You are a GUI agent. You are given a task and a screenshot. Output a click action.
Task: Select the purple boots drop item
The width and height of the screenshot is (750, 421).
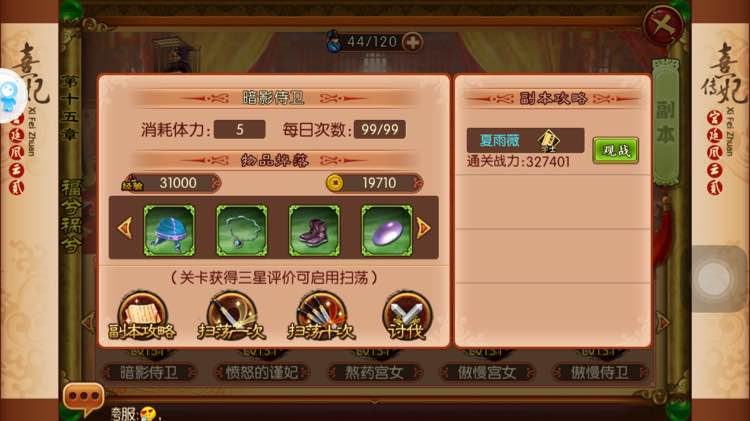click(314, 230)
